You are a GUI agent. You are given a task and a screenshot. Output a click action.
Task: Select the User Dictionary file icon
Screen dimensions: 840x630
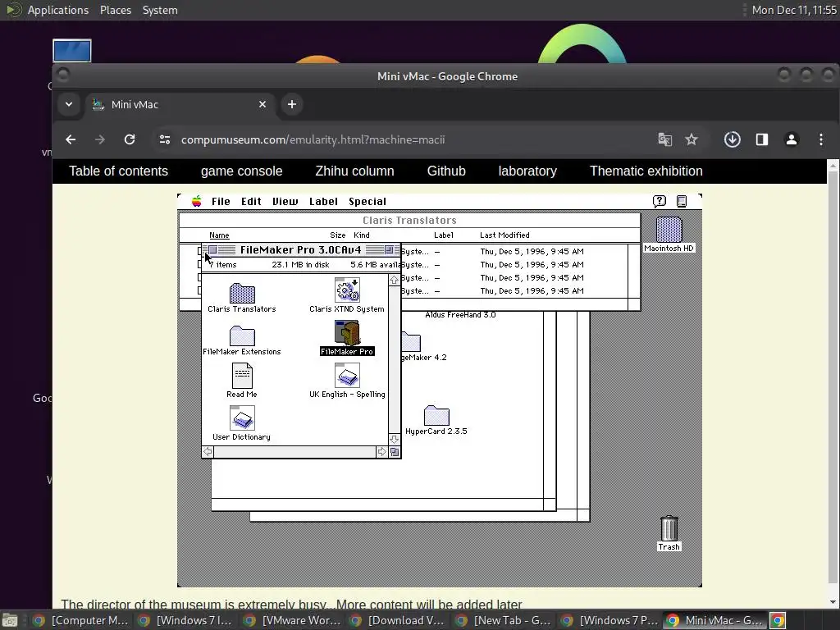pyautogui.click(x=242, y=418)
